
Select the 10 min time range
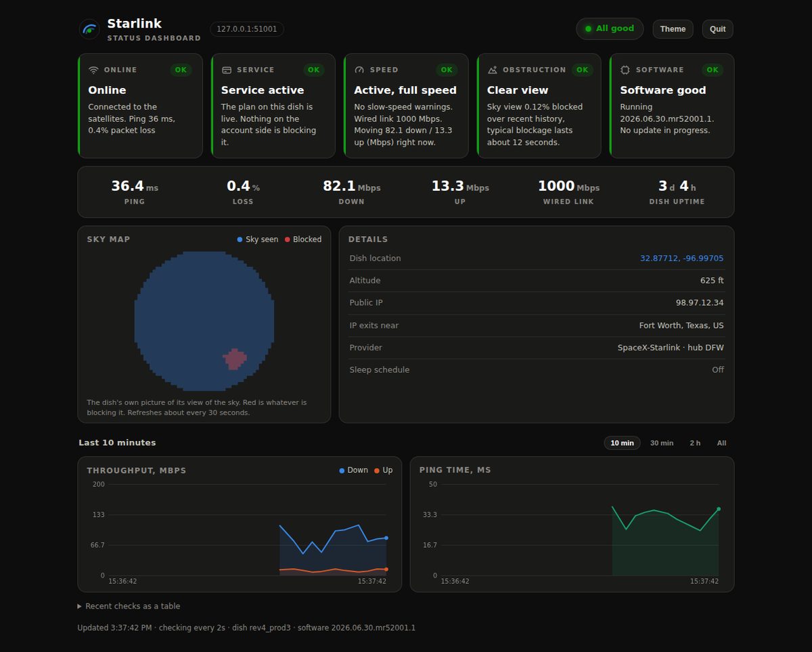point(622,443)
